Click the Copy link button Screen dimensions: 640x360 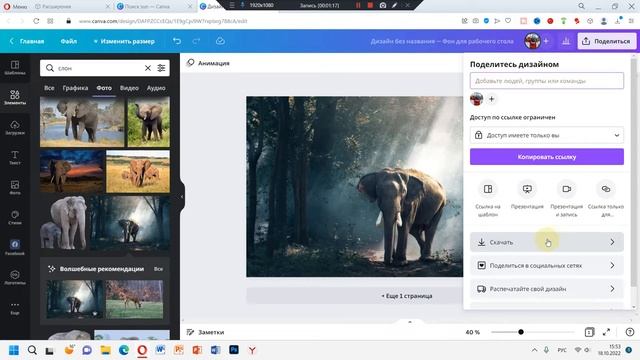click(x=547, y=157)
